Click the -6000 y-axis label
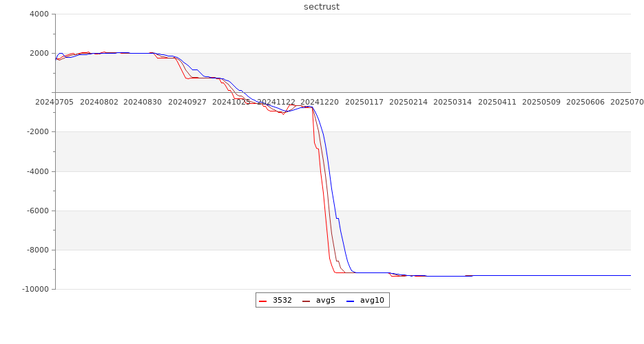 [37, 211]
